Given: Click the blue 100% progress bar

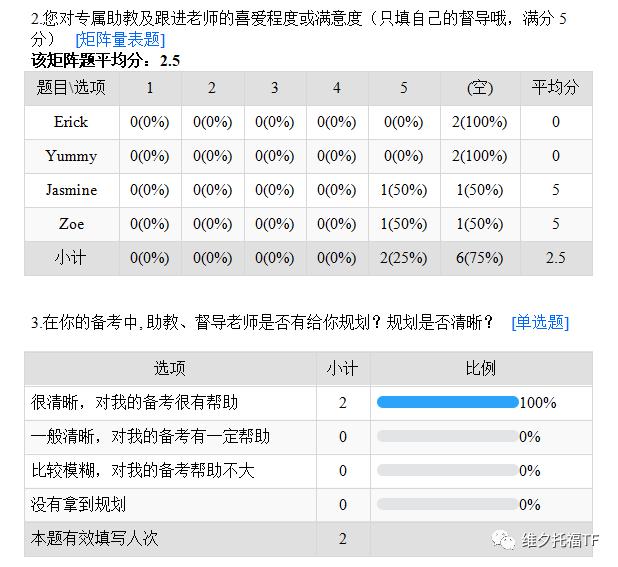Looking at the screenshot, I should (447, 403).
